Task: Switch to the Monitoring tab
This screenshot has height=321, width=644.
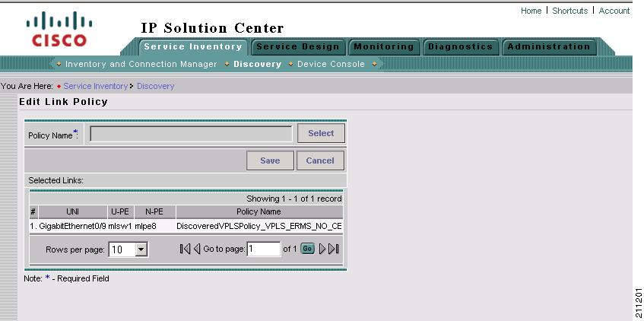Action: tap(384, 47)
